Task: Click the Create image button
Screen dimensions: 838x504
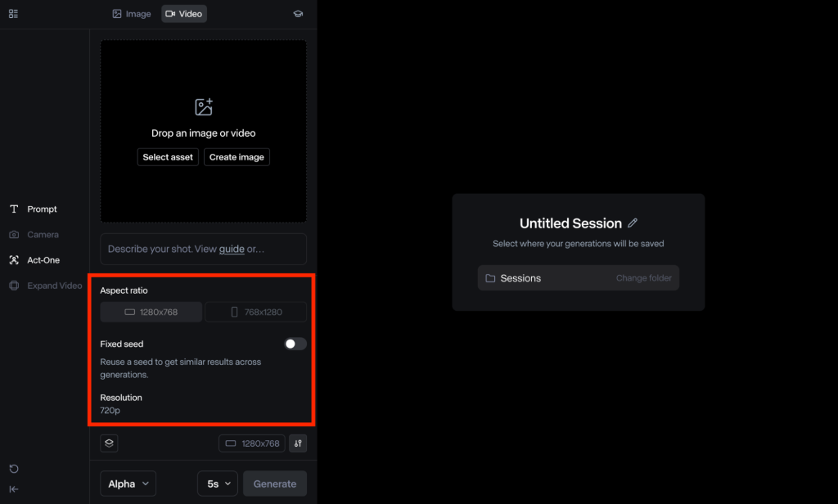Action: (237, 157)
